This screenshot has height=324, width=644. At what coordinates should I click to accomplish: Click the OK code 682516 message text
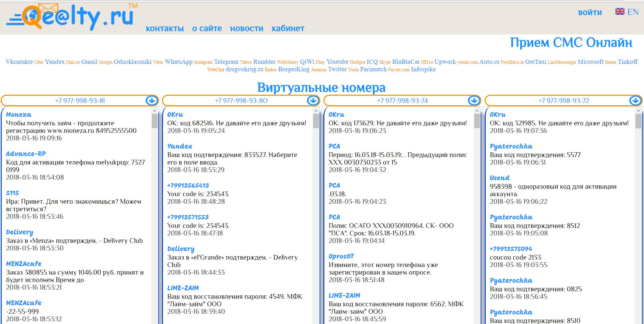pos(237,123)
